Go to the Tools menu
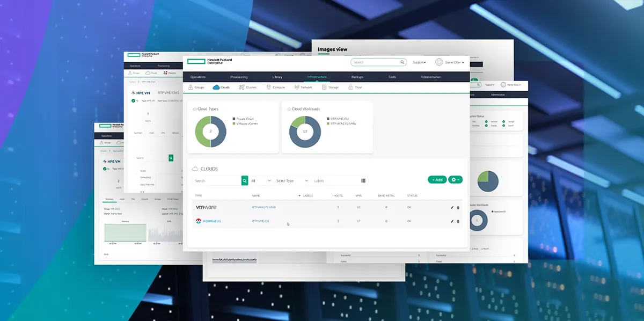644x321 pixels. [x=392, y=77]
